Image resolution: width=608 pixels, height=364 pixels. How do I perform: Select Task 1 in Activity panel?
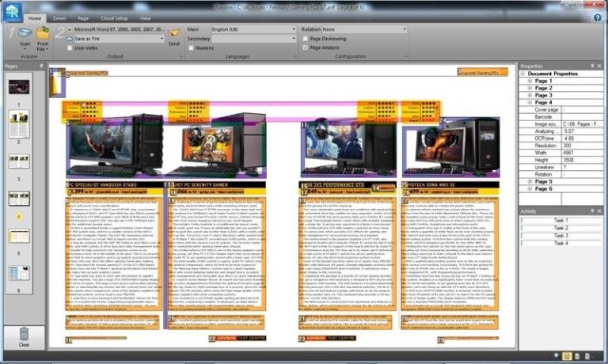point(560,220)
